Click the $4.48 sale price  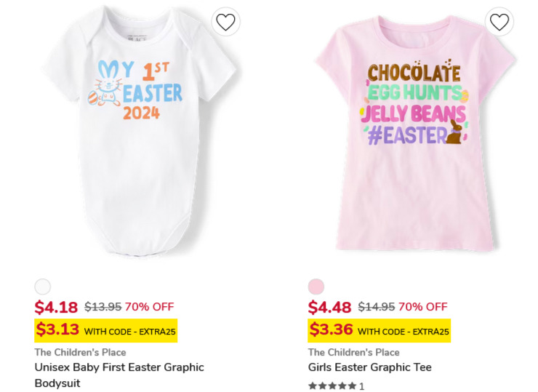coord(329,307)
